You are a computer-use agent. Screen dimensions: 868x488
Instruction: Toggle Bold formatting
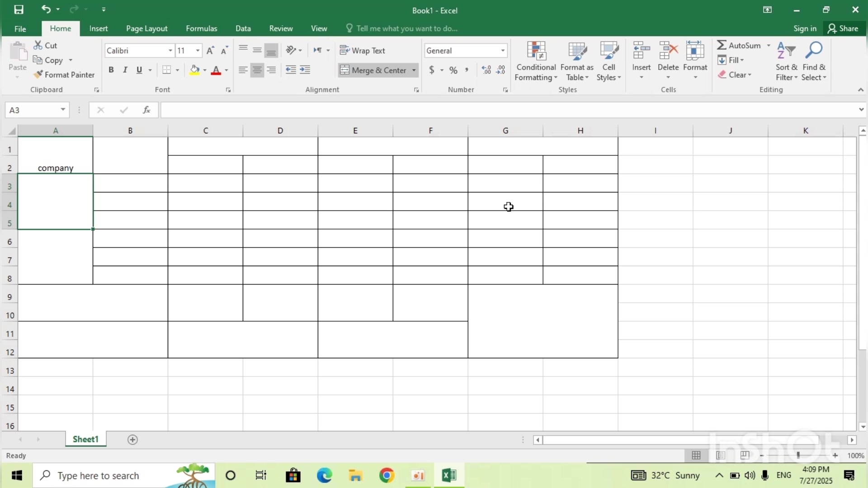point(111,70)
